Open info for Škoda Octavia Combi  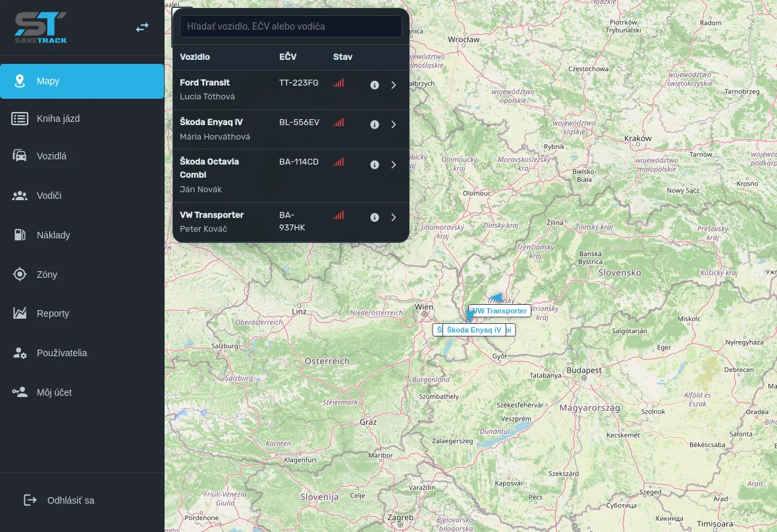[375, 165]
